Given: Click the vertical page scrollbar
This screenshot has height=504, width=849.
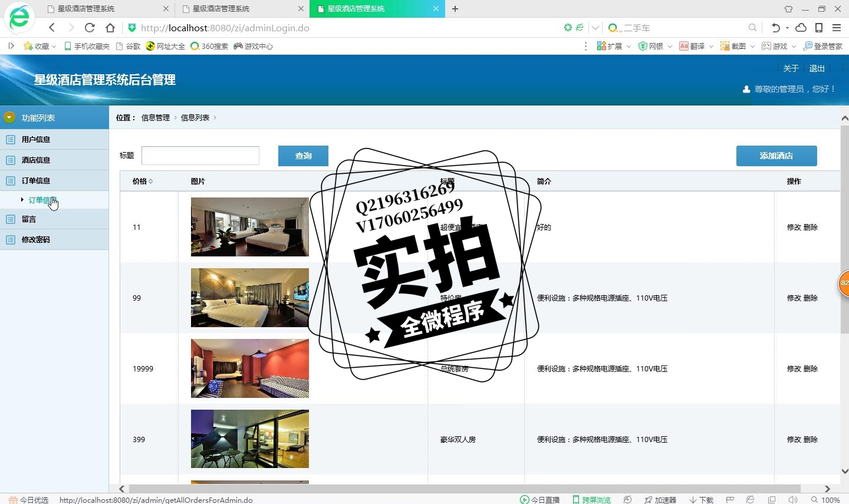Looking at the screenshot, I should tap(845, 230).
